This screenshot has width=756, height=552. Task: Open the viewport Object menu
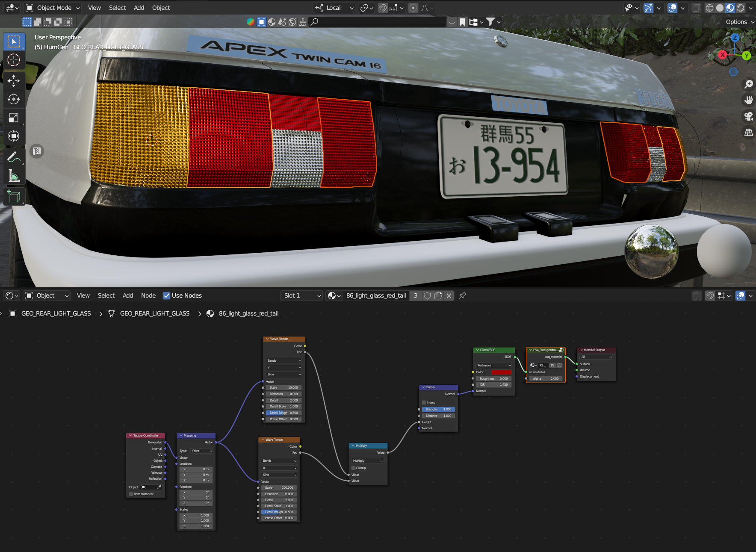point(161,8)
